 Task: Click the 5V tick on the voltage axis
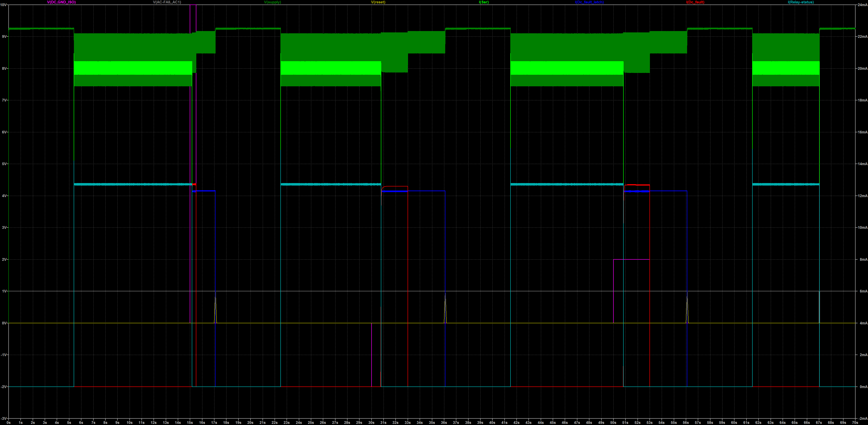click(x=4, y=164)
